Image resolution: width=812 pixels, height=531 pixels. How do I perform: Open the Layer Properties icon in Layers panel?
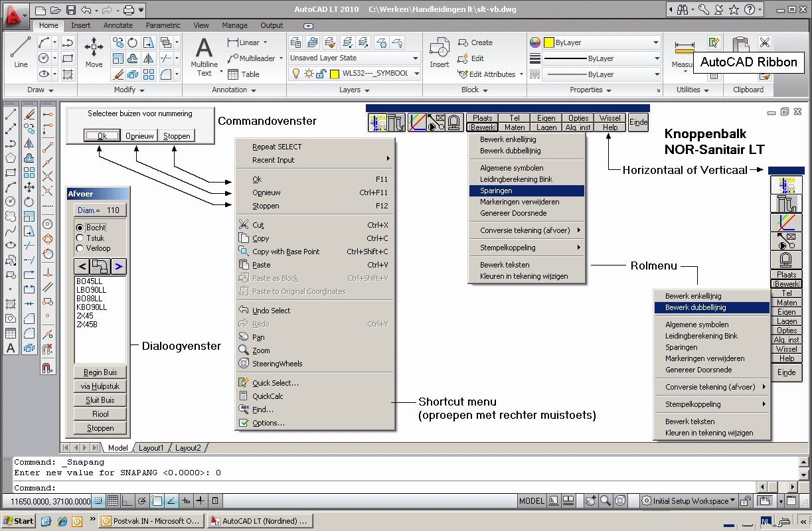click(295, 42)
